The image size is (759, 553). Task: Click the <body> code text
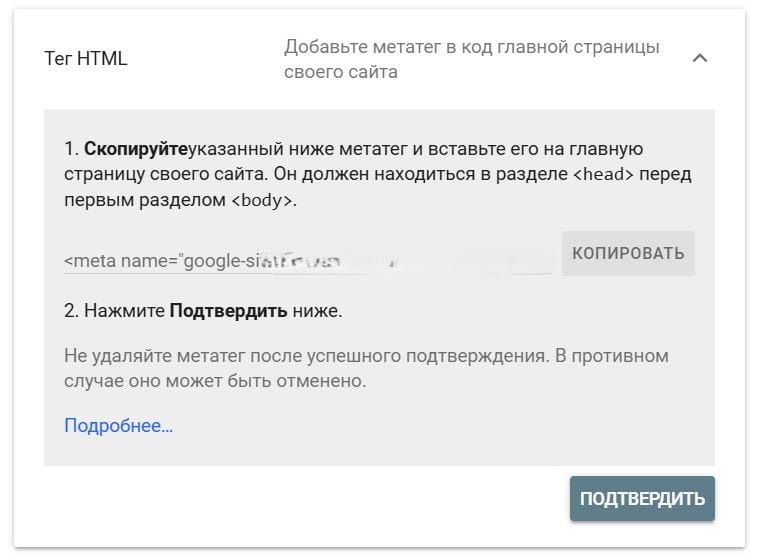[262, 200]
